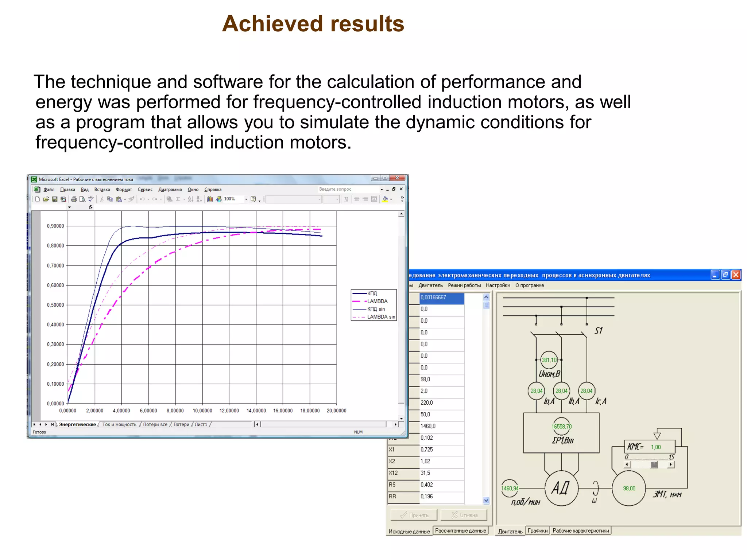Expand the AutoSum dropdown arrow
747x560 pixels.
[184, 199]
